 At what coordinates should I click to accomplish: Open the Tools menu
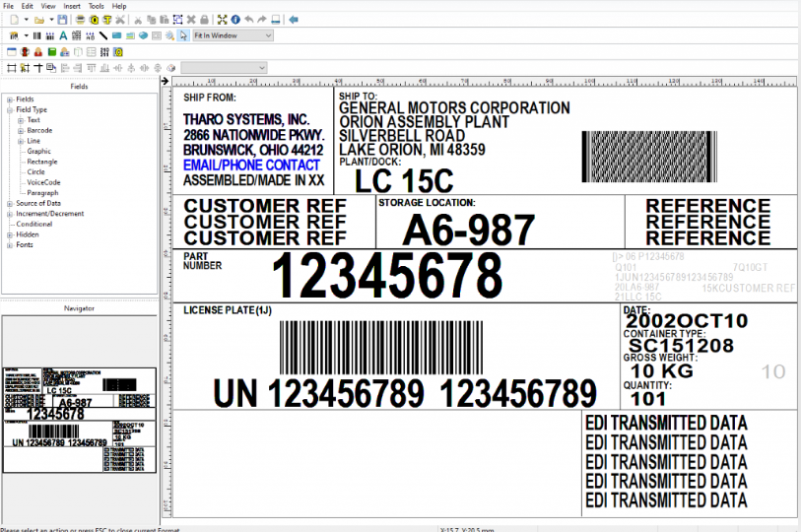tap(96, 6)
